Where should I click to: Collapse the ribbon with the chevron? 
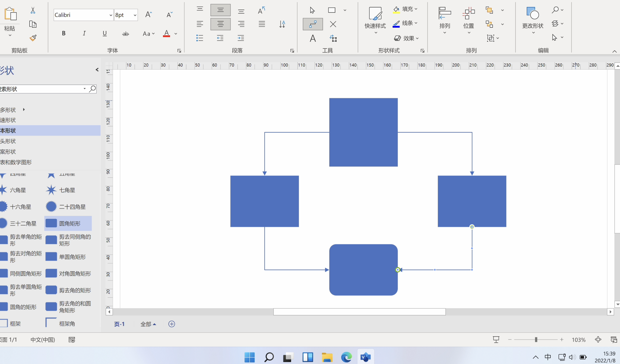(x=614, y=51)
